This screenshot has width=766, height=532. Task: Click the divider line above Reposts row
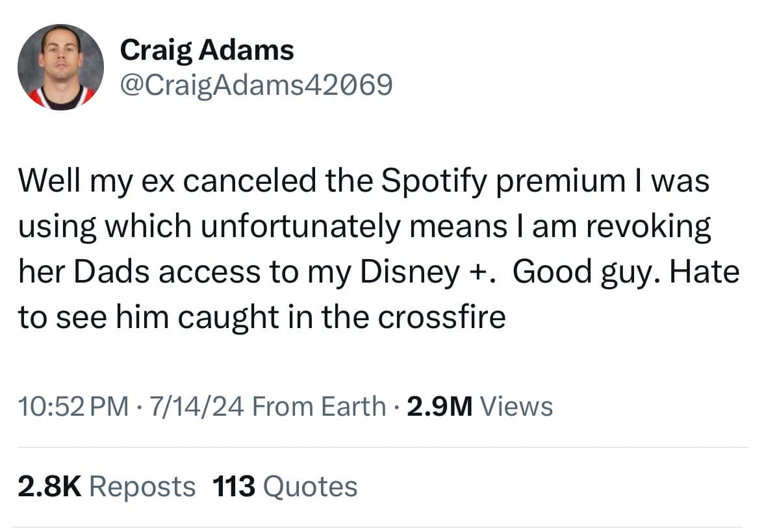pos(383,447)
